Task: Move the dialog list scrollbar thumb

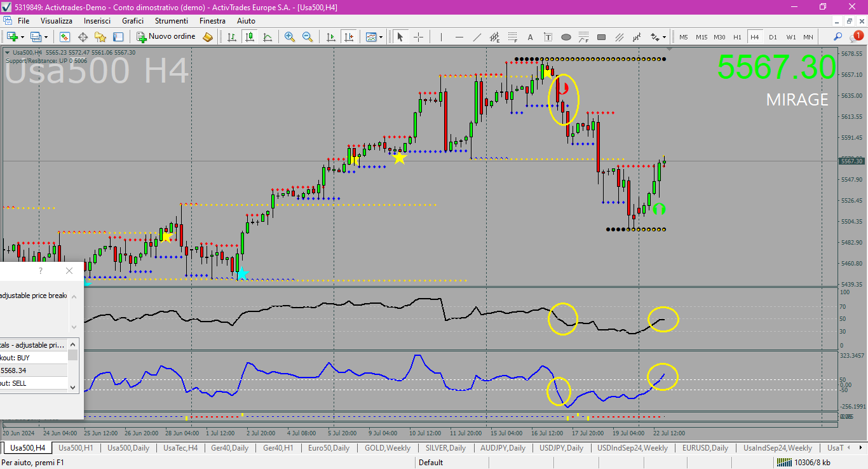Action: [72, 355]
